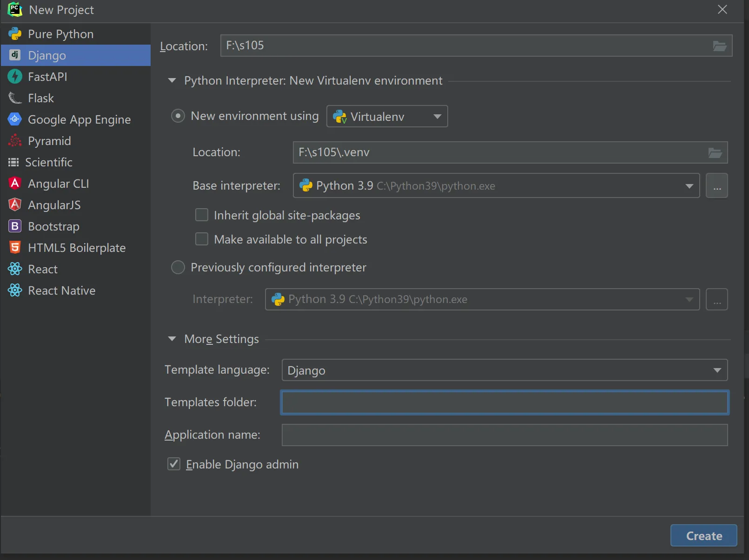Select HTML5 Boilerplate project type
This screenshot has width=749, height=560.
pos(76,248)
